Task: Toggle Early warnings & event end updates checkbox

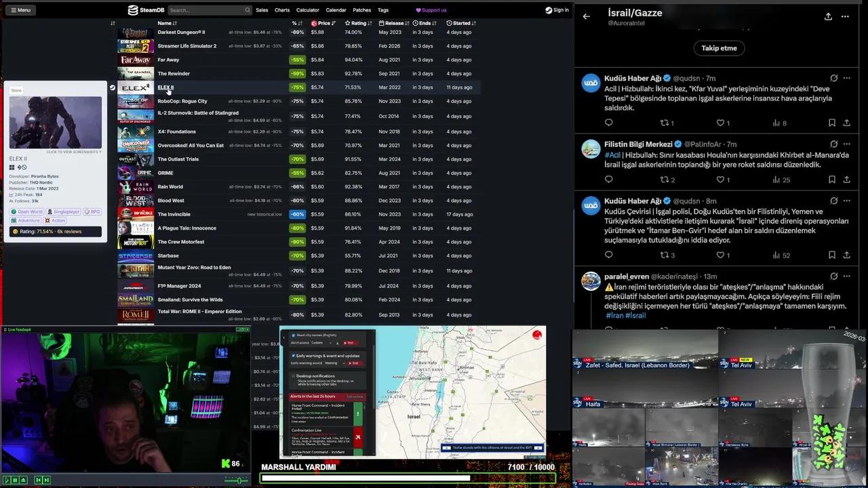Action: tap(294, 355)
